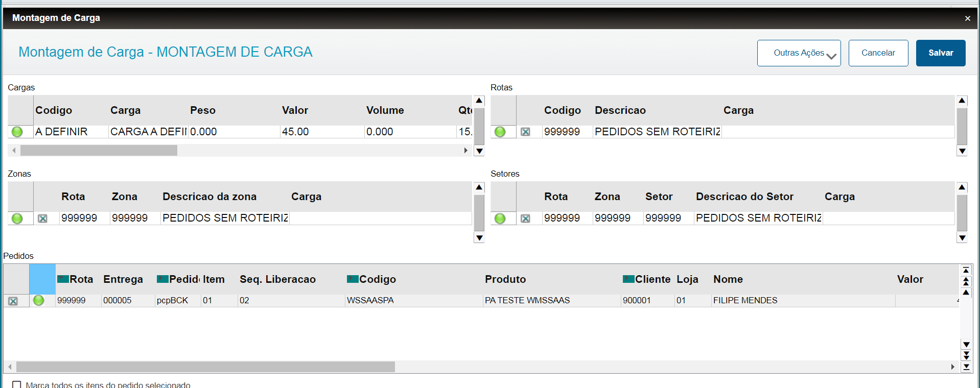
Task: Click Pedidos horizontal scrollbar right arrow
Action: (x=952, y=367)
